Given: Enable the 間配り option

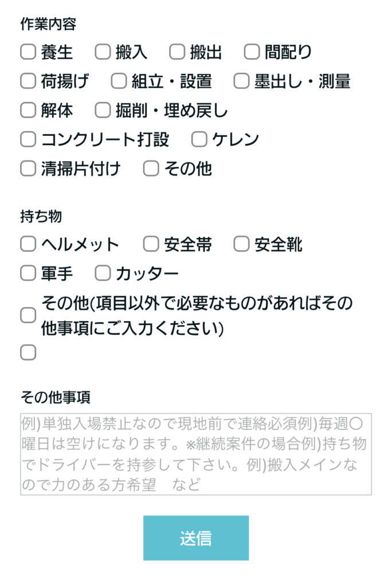Looking at the screenshot, I should coord(252,52).
